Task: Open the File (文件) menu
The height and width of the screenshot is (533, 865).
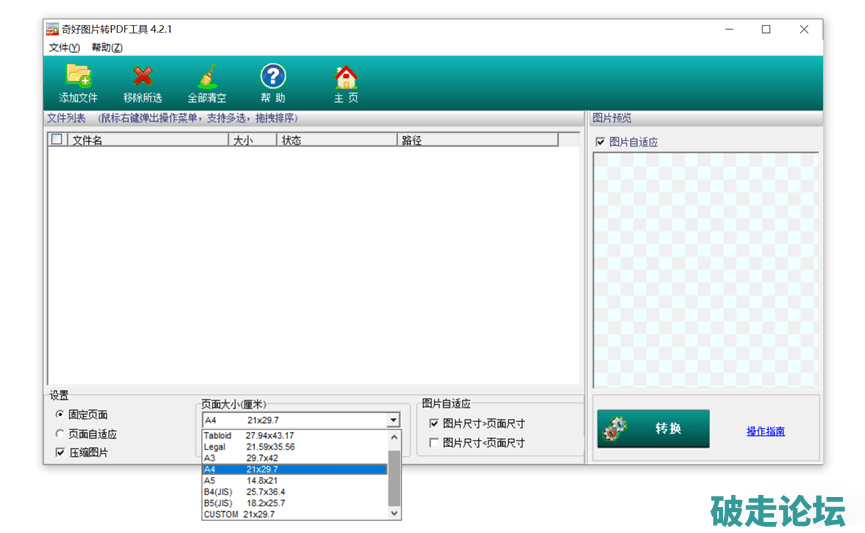Action: tap(64, 47)
